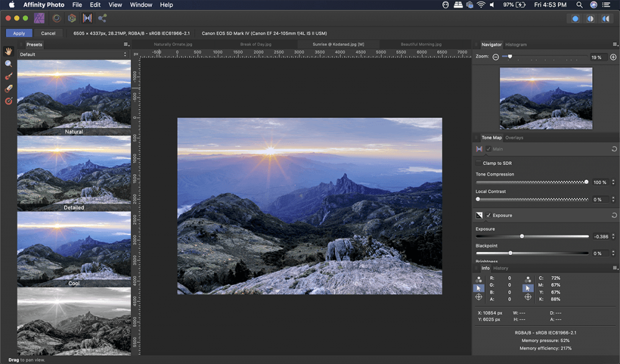Switch to the Histogram tab
This screenshot has width=620, height=364.
[x=516, y=45]
